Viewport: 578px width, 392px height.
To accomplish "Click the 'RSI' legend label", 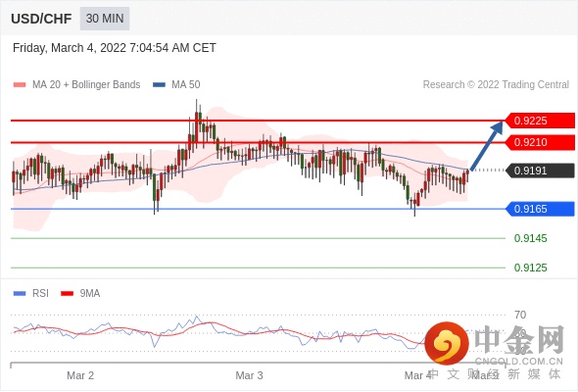I will pos(40,294).
